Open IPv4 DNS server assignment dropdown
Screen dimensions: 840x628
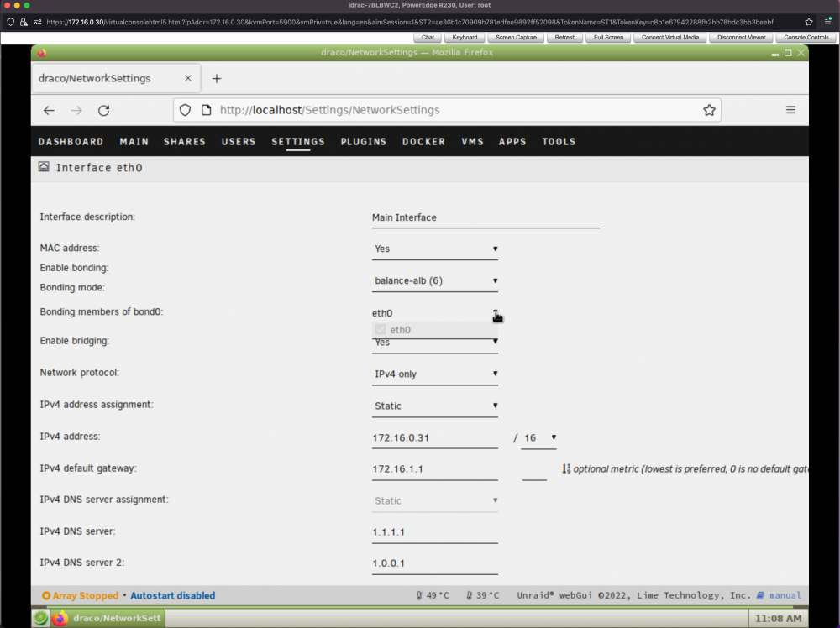coord(434,501)
